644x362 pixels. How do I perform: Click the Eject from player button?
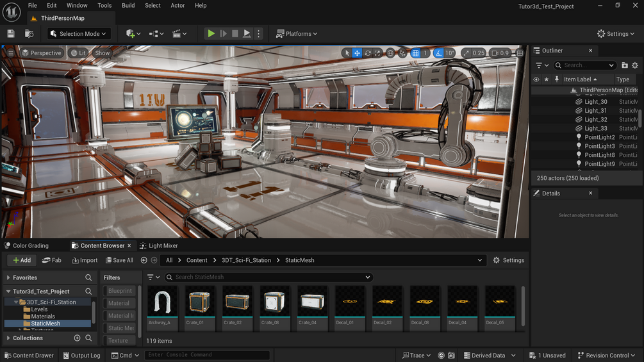247,34
